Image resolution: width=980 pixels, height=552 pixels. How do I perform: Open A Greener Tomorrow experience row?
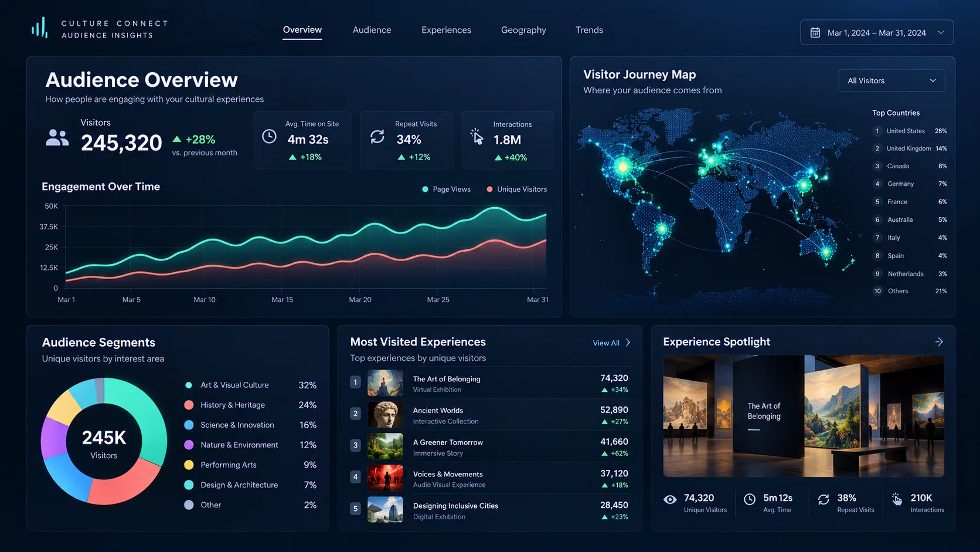489,446
